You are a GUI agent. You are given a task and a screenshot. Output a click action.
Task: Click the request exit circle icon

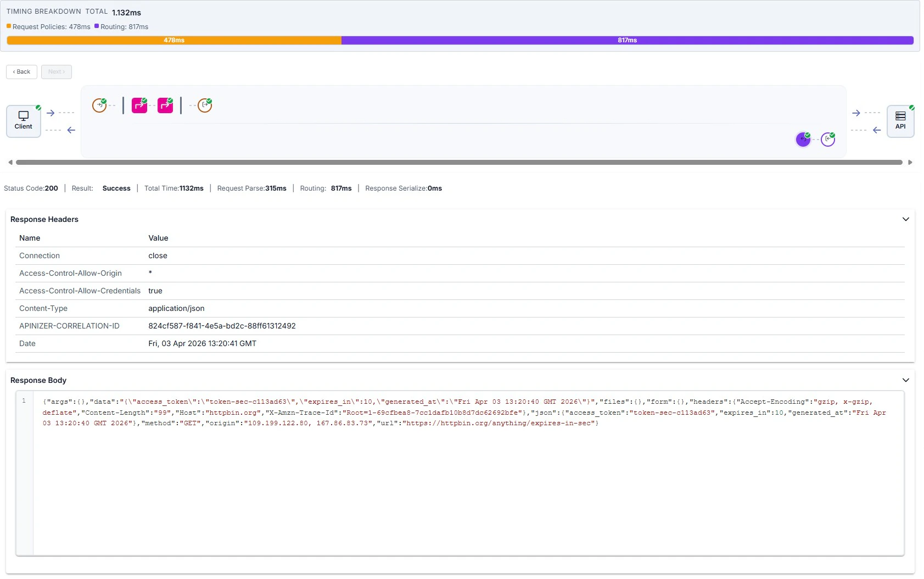pyautogui.click(x=204, y=105)
